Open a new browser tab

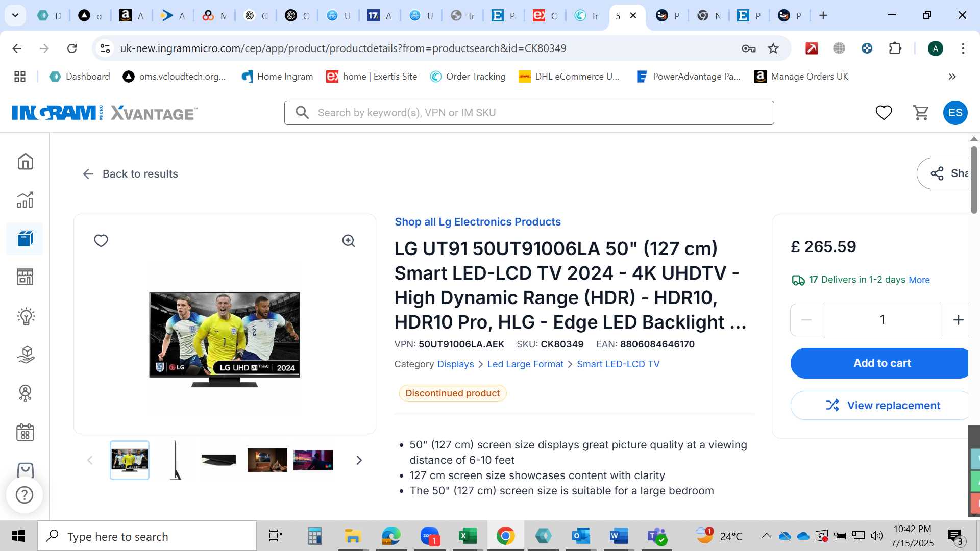[x=823, y=15]
